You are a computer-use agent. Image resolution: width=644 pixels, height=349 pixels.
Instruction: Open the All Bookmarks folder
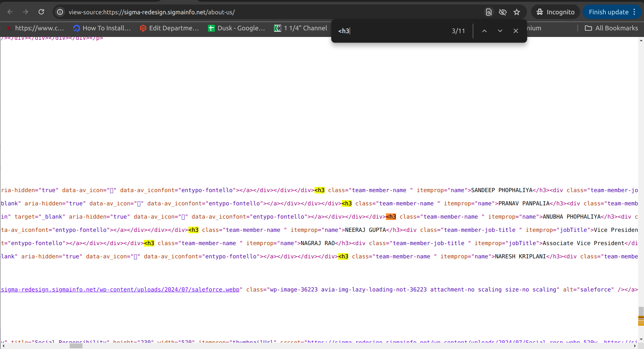click(611, 28)
